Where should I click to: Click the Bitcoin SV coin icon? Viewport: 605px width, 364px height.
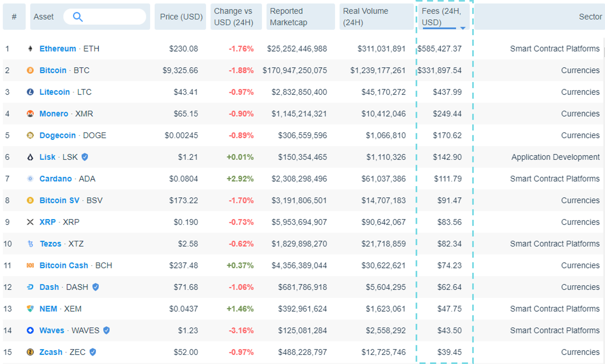30,201
